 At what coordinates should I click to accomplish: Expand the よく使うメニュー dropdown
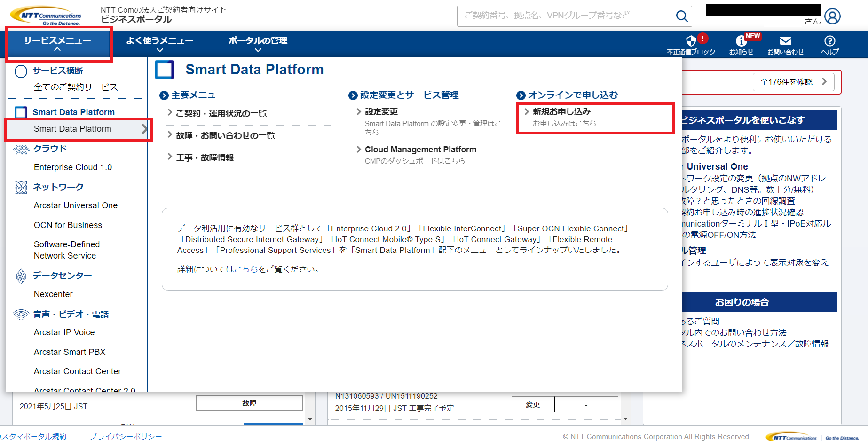(x=159, y=43)
